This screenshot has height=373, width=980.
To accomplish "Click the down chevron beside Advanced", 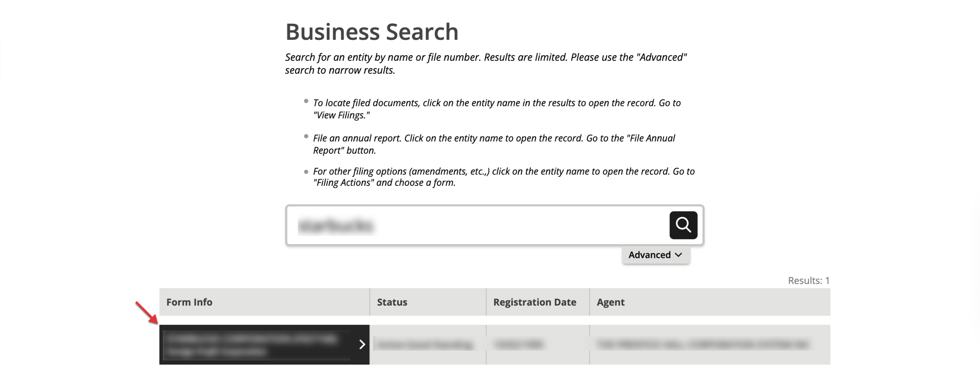I will (x=679, y=255).
